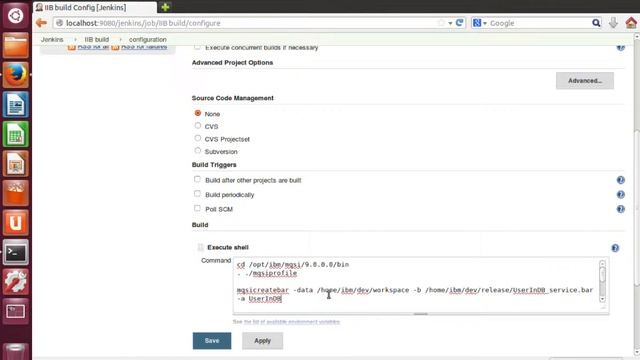The image size is (640, 360).
Task: Click the search magnifier in the Google box
Action: point(596,23)
